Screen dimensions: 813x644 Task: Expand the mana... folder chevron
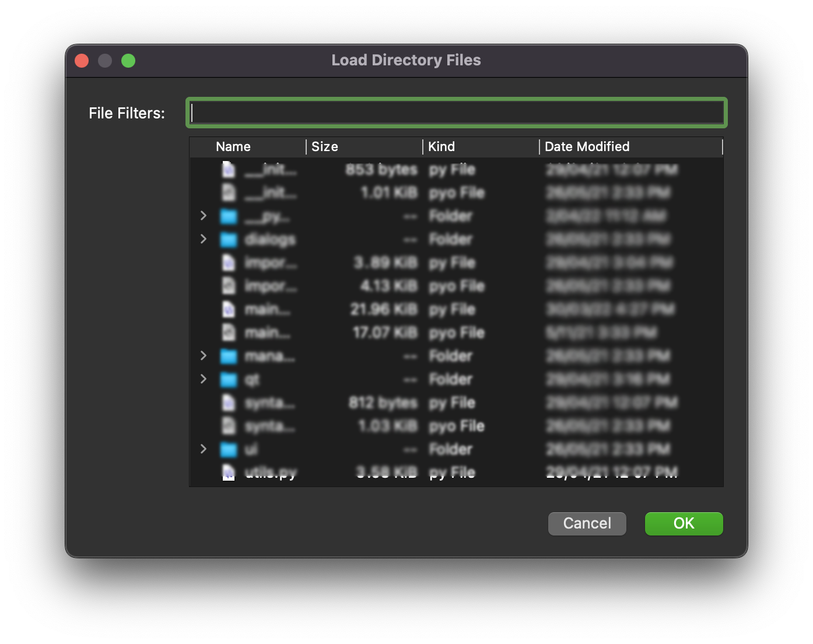[x=204, y=356]
